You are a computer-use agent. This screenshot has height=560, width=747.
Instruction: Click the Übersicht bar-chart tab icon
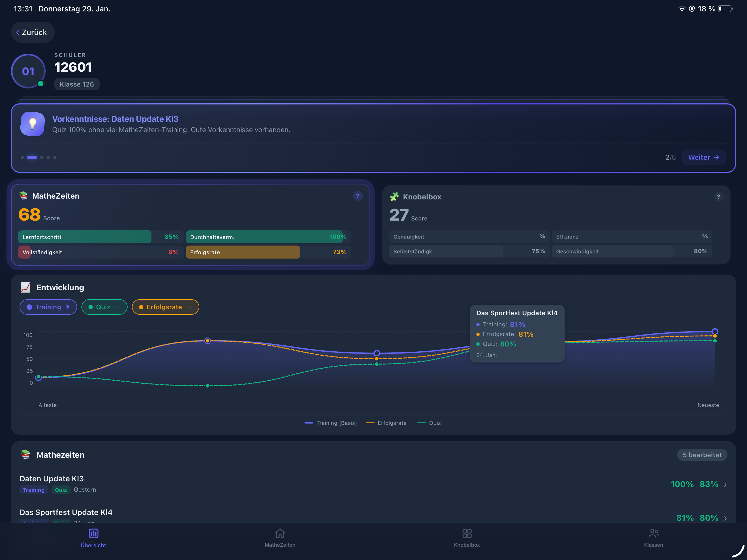point(93,534)
